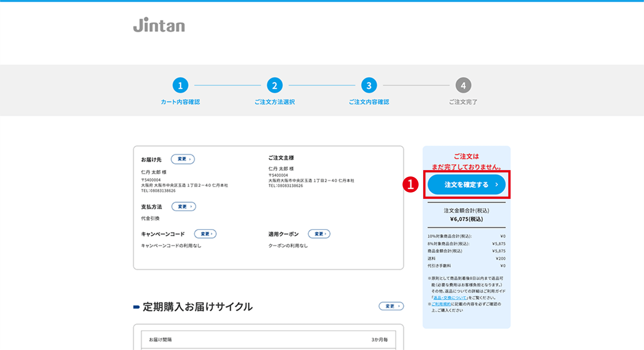Click 商品金額合計(税込) label
Viewport: 644px width, 350px height.
pos(445,251)
